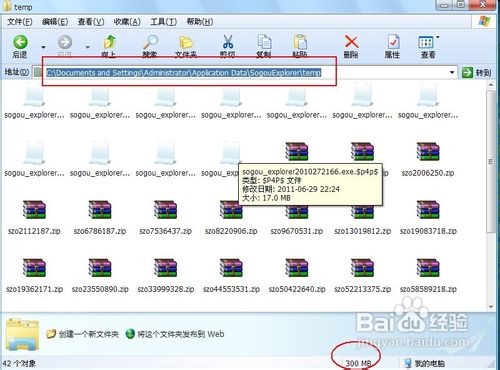Open the 编辑(E) menu
Image resolution: width=500 pixels, height=370 pixels.
(55, 22)
